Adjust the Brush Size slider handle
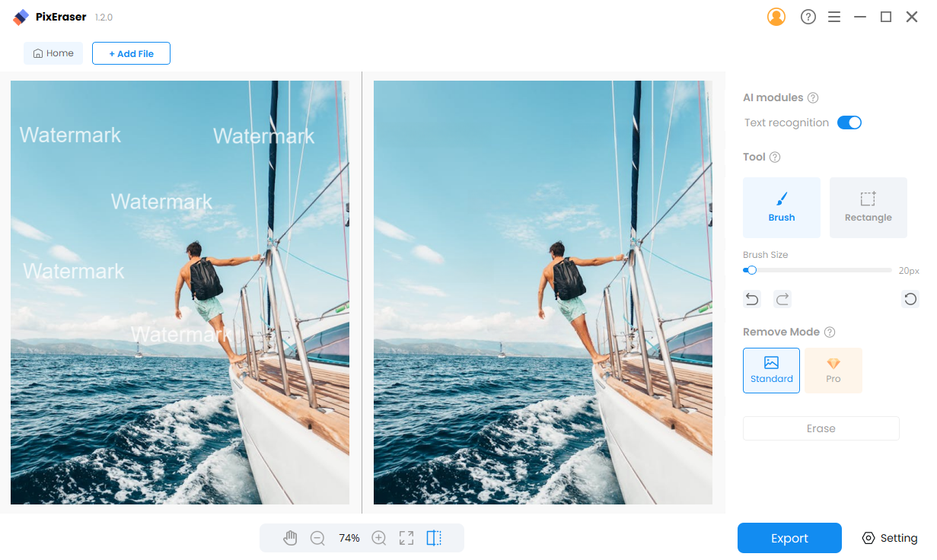937x560 pixels. 752,270
